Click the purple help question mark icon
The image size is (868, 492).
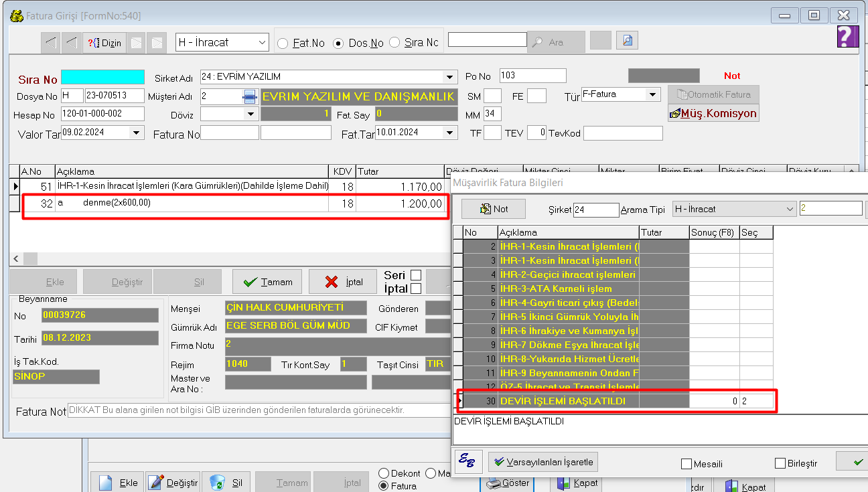[847, 36]
